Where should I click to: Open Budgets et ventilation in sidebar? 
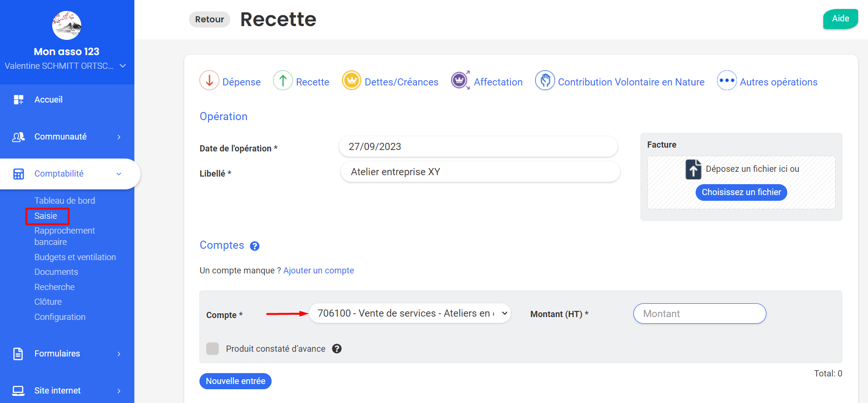[75, 257]
